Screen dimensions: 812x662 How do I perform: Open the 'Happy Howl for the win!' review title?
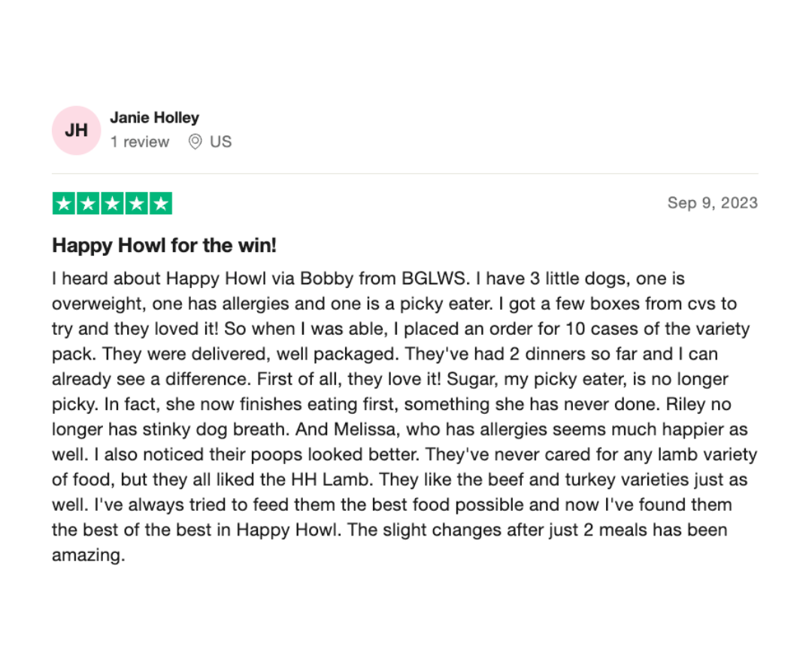pos(164,245)
